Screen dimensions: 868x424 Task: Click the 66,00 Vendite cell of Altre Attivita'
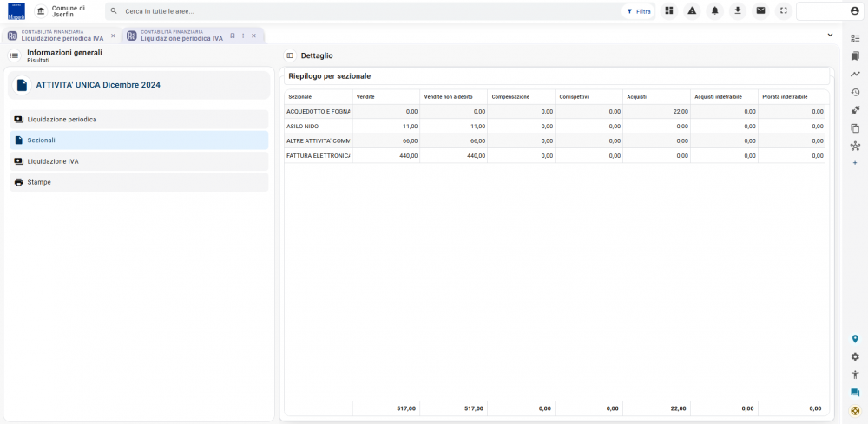click(386, 141)
